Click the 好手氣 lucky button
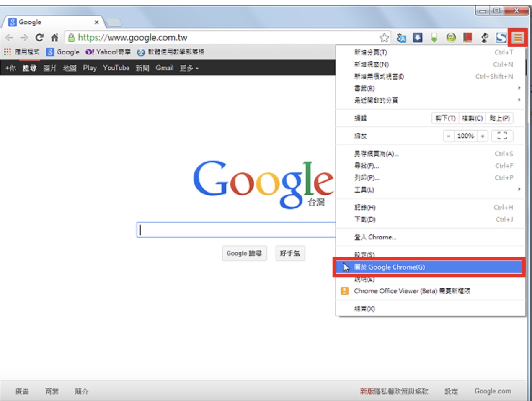The height and width of the screenshot is (401, 532). tap(290, 253)
